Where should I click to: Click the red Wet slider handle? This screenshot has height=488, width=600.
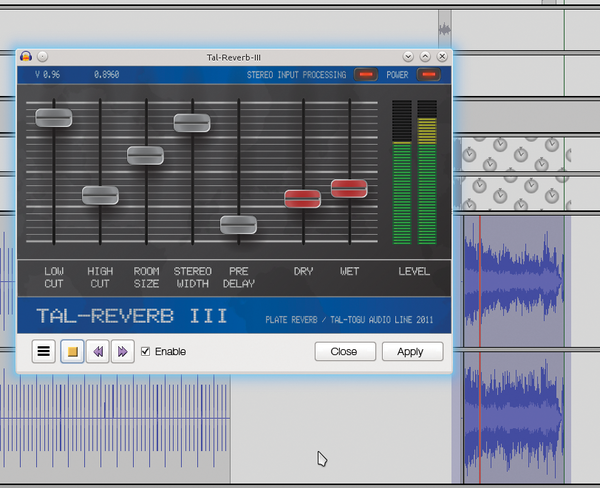[x=349, y=188]
